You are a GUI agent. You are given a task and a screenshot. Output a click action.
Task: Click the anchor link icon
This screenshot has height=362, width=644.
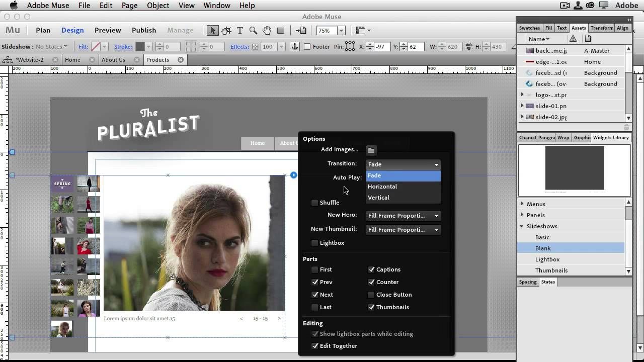pyautogui.click(x=295, y=47)
